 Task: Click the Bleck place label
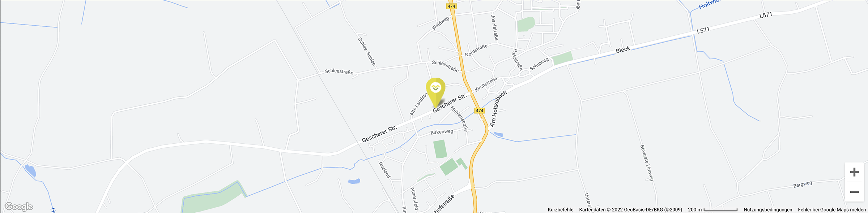(x=623, y=50)
